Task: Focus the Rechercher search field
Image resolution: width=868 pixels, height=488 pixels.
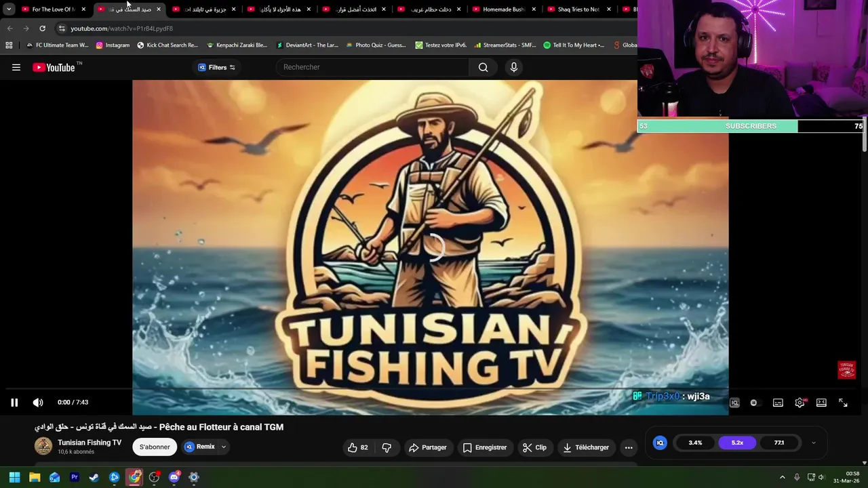Action: (372, 67)
